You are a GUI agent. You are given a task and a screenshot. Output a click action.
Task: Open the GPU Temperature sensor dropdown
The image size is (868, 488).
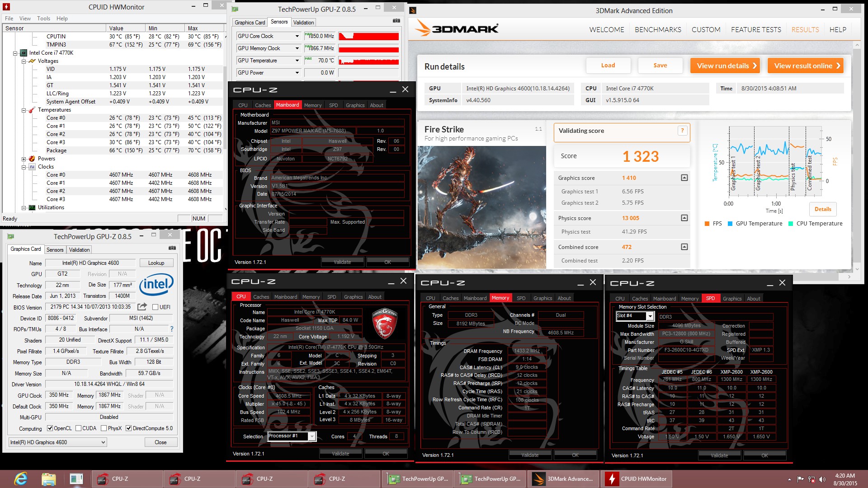[x=297, y=61]
